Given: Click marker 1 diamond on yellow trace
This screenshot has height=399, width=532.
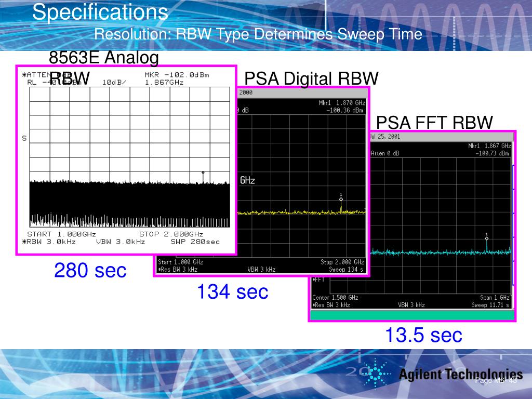Looking at the screenshot, I should pos(341,199).
